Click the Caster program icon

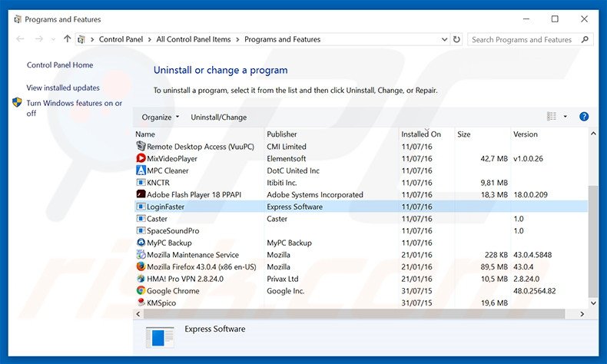tap(141, 218)
